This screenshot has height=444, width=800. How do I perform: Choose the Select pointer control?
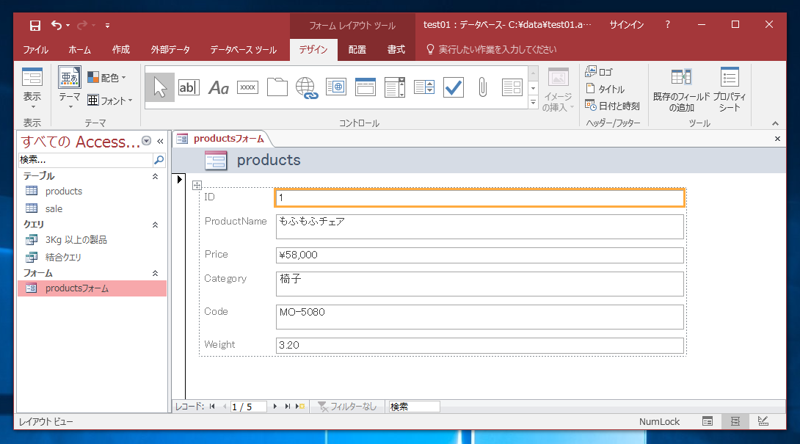(160, 87)
